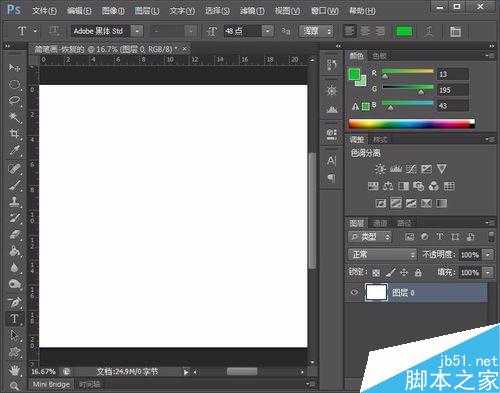500x393 pixels.
Task: Open the font family dropdown Adobe 黑体 Std
Action: (137, 31)
